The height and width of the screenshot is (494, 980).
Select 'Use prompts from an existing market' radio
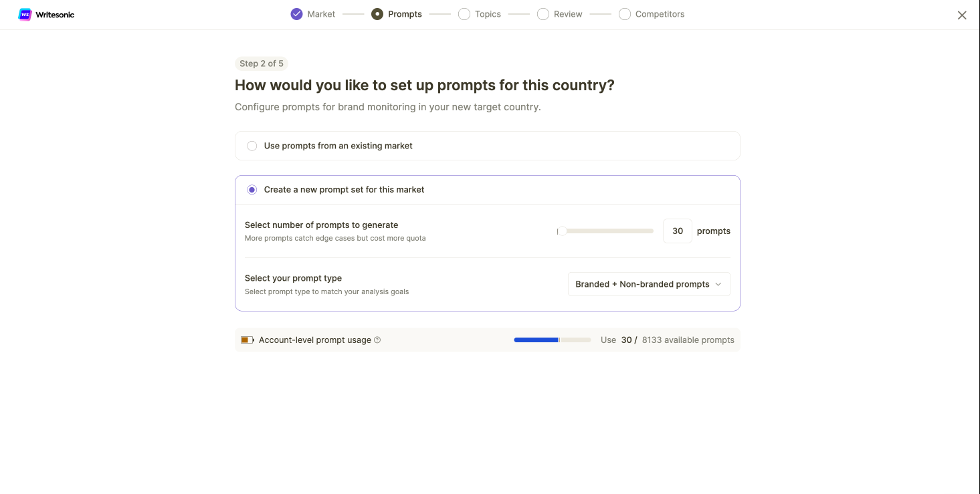coord(252,146)
